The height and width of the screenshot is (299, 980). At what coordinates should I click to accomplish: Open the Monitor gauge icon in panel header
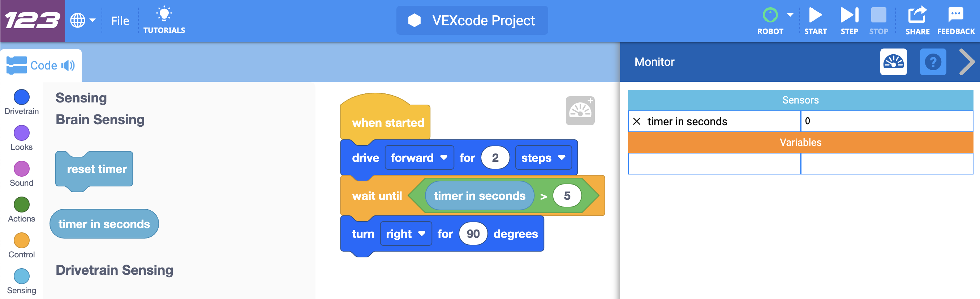[893, 62]
